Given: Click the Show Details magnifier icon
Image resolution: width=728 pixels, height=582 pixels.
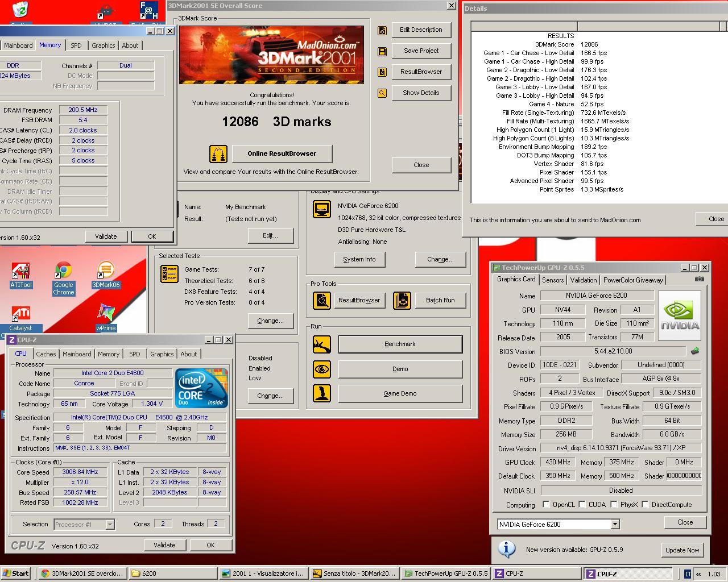Looking at the screenshot, I should [382, 93].
